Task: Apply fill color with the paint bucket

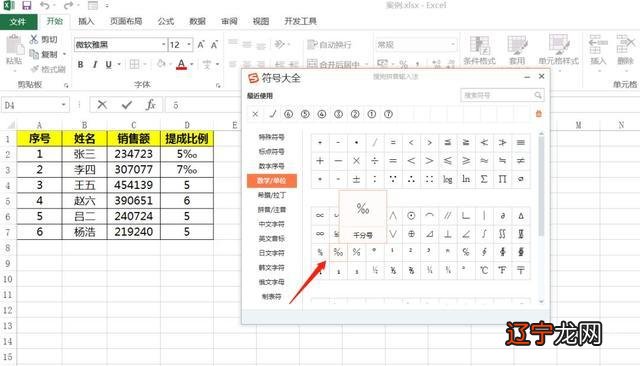Action: point(161,64)
